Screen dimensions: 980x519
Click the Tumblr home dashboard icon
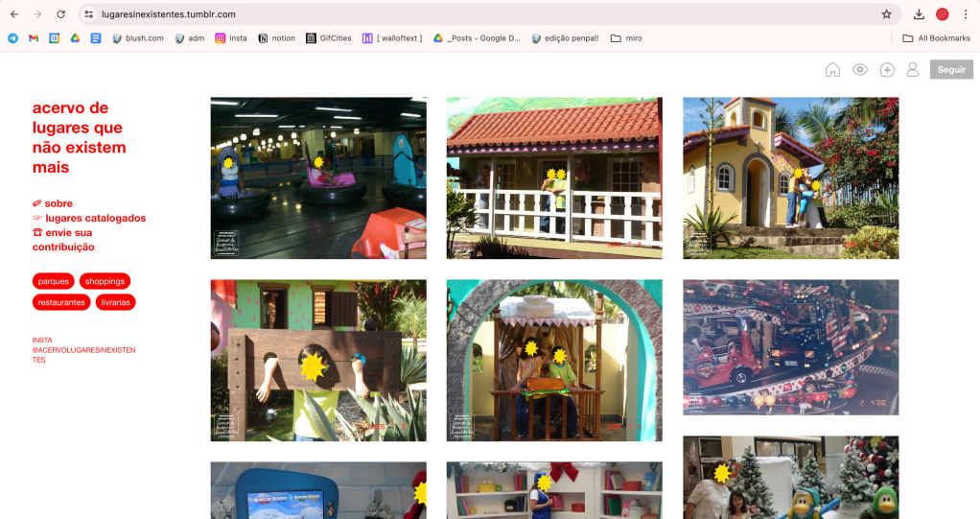[x=832, y=70]
